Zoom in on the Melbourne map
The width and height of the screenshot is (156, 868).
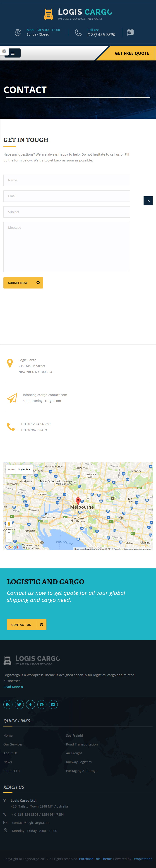coord(9,533)
